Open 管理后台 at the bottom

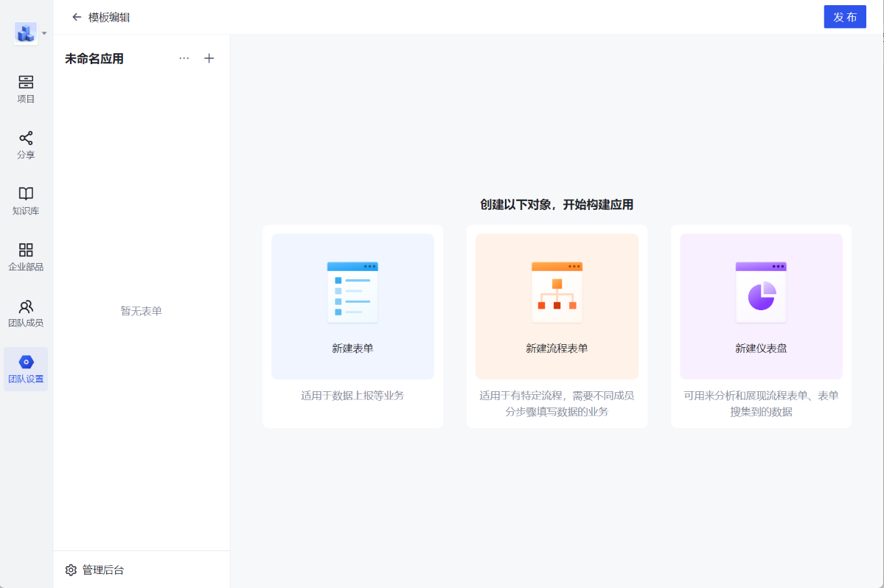click(103, 570)
